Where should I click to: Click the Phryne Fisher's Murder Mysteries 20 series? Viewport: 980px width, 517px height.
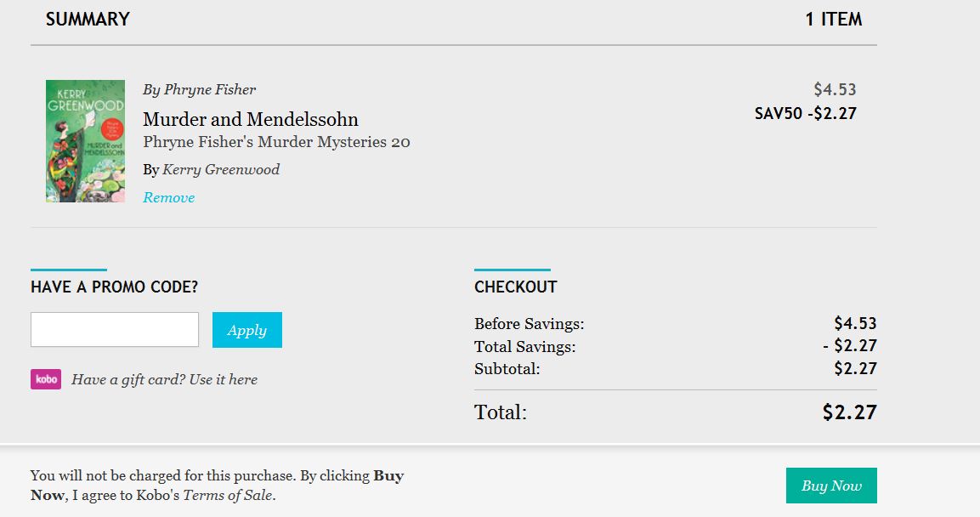[x=276, y=142]
